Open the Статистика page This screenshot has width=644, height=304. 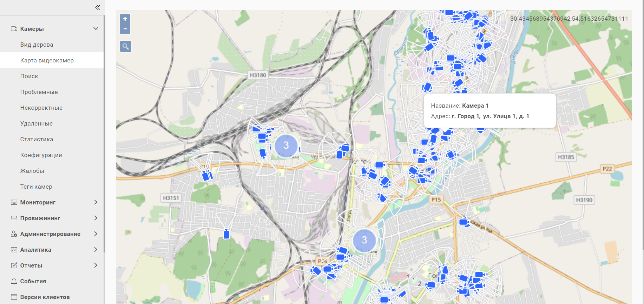[x=37, y=139]
